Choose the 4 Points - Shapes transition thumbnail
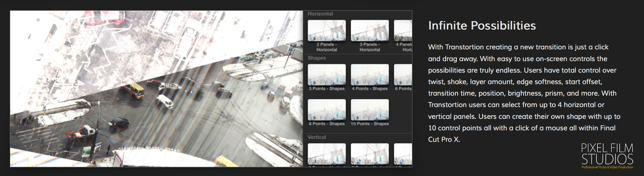644x176 pixels. click(370, 75)
